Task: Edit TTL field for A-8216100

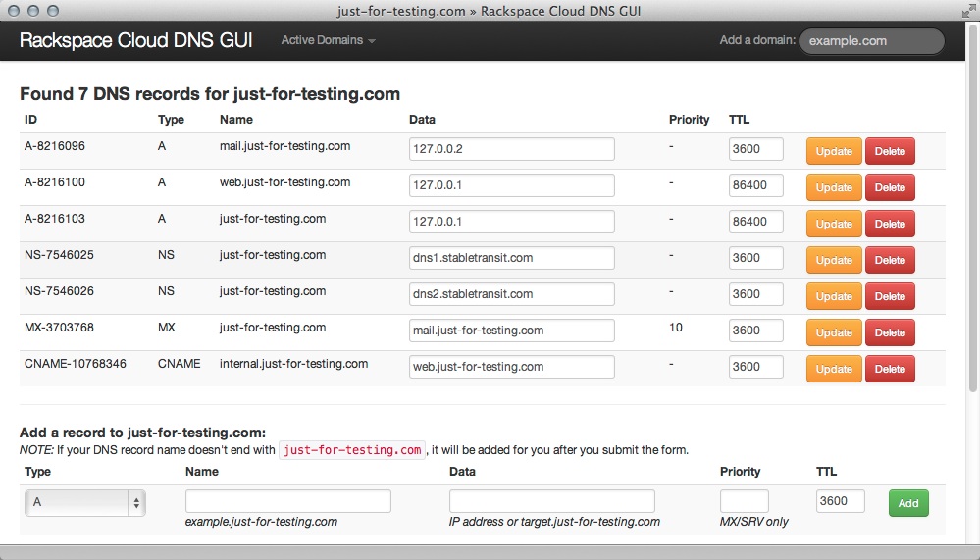Action: [755, 185]
